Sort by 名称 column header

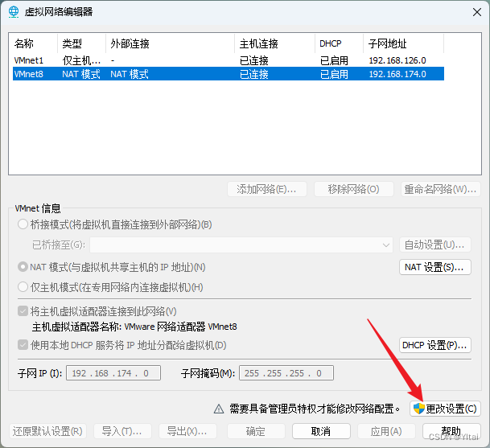click(35, 43)
